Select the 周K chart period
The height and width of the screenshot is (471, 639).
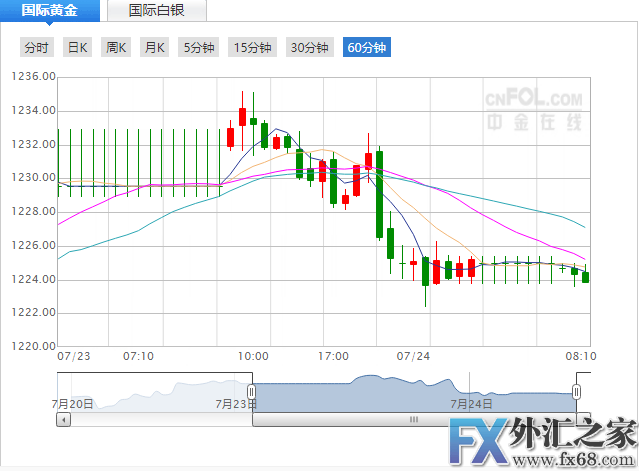[x=116, y=47]
